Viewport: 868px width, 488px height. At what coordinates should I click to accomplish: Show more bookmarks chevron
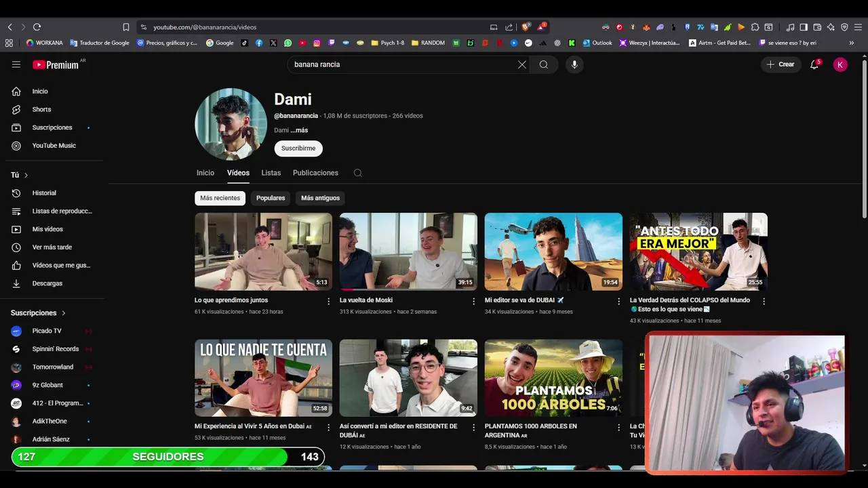point(852,43)
